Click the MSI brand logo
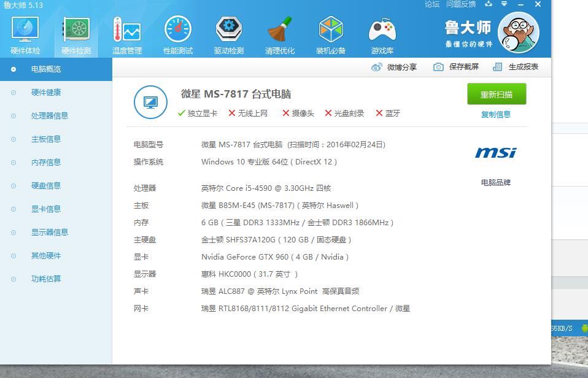 point(496,152)
